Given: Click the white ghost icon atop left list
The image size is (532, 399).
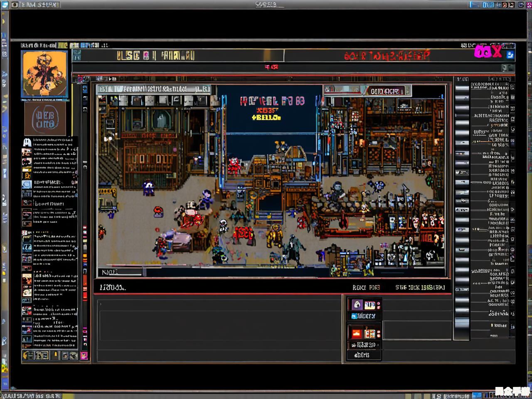Looking at the screenshot, I should (27, 143).
